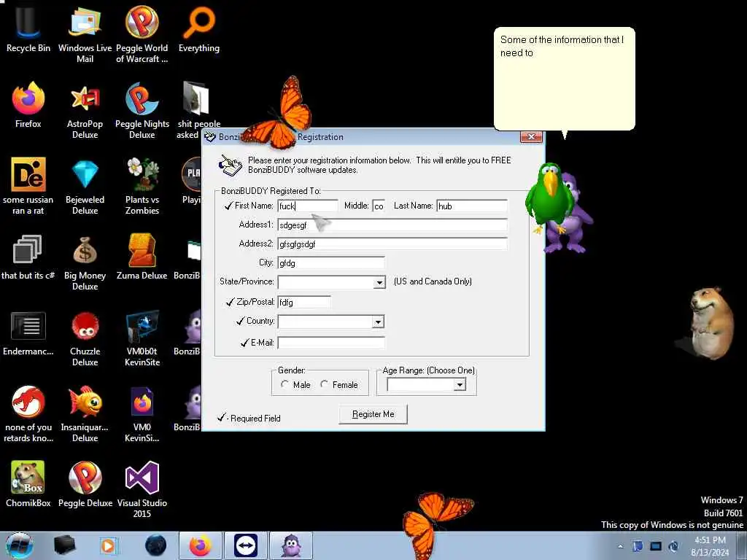747x560 pixels.
Task: Click the Windows Start orb
Action: tap(19, 545)
